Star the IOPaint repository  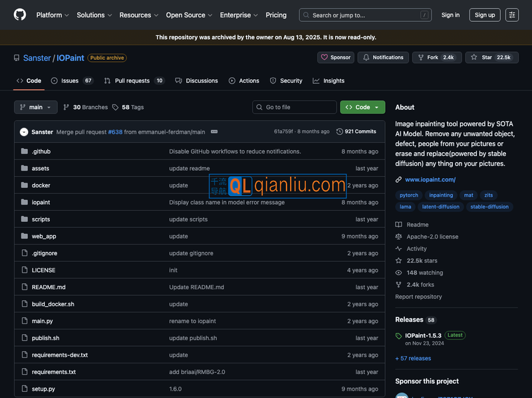point(491,58)
